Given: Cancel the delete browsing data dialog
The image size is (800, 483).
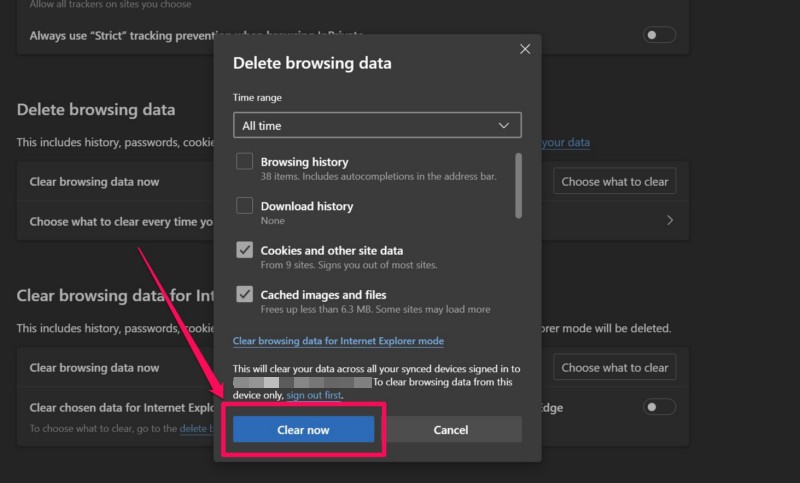Looking at the screenshot, I should [452, 429].
